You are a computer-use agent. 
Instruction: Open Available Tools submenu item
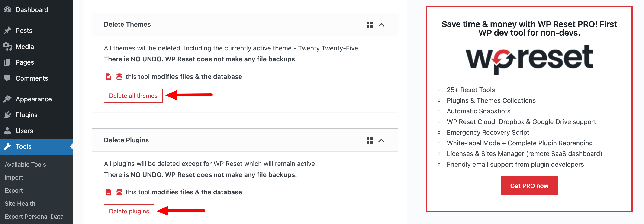point(25,164)
